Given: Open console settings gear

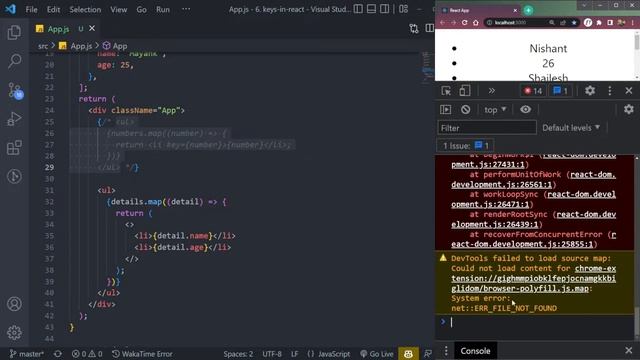Looking at the screenshot, I should click(x=629, y=109).
